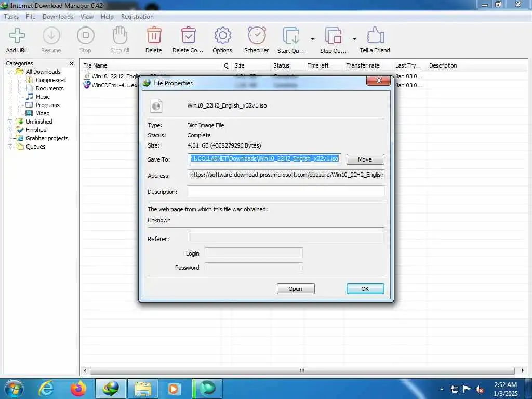Sort by the Time left column header
This screenshot has height=399, width=532.
[324, 65]
